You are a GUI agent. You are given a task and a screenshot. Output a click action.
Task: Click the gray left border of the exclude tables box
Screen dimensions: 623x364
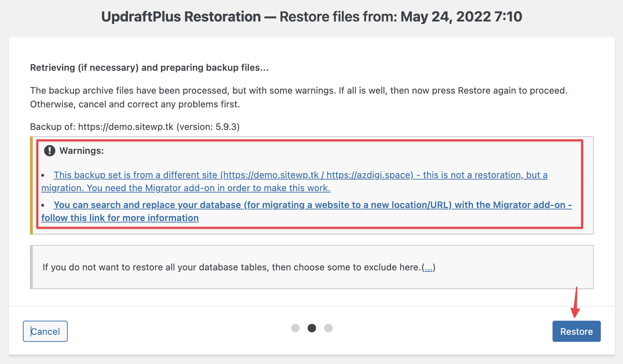pos(31,267)
